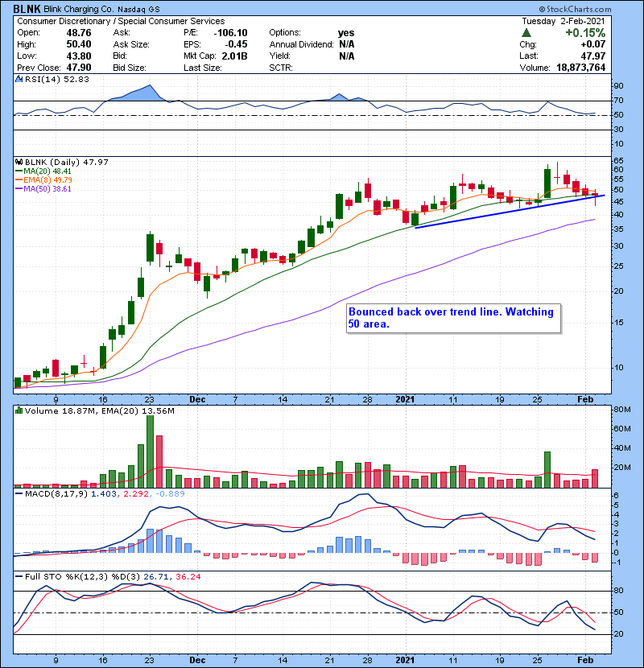
Task: Click the 'Bounced back over trend line' annotation box
Action: (453, 318)
